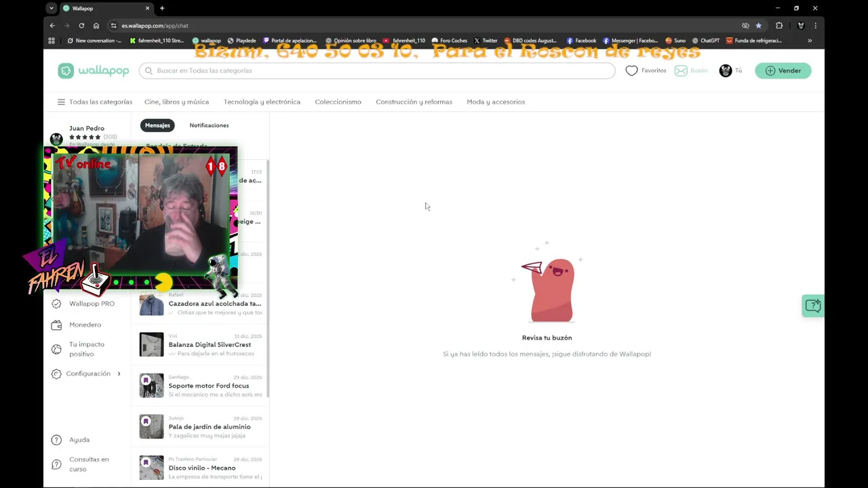Select Moda y accesorios category

tap(496, 102)
